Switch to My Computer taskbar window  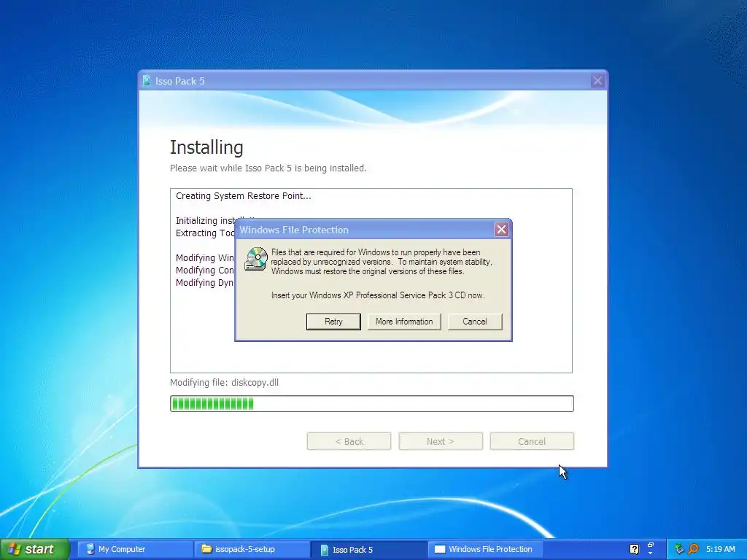135,549
